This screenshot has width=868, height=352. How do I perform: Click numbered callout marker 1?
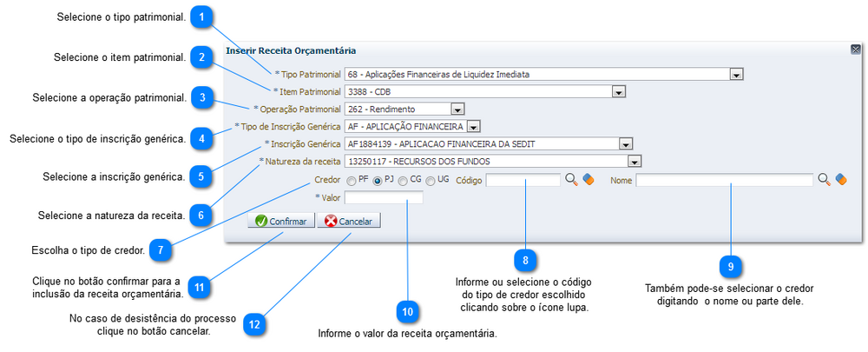click(x=201, y=17)
